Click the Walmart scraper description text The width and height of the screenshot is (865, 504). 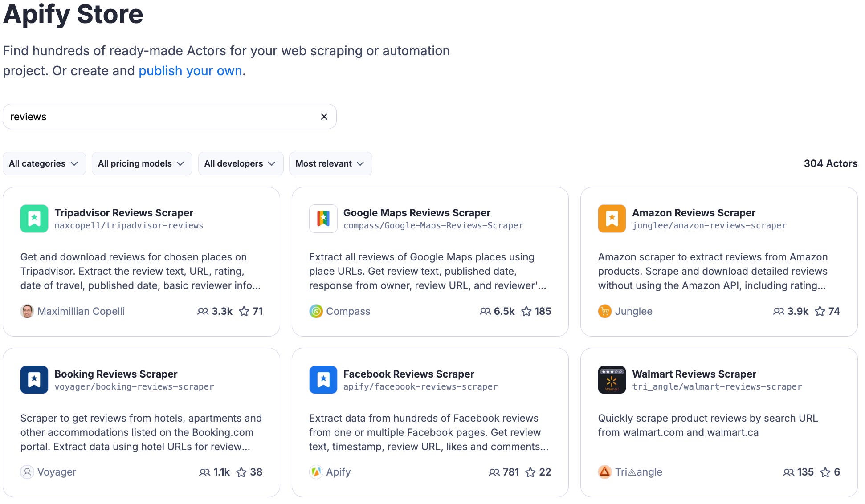point(708,425)
